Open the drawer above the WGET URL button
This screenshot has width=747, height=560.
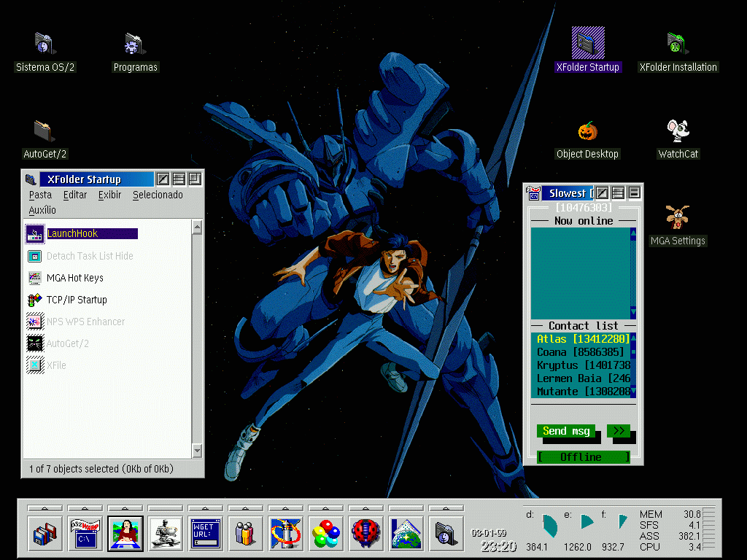(x=205, y=508)
